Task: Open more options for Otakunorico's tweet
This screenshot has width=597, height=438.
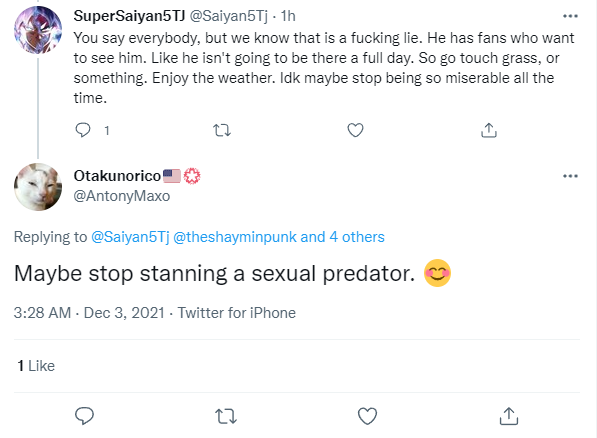Action: pos(570,176)
